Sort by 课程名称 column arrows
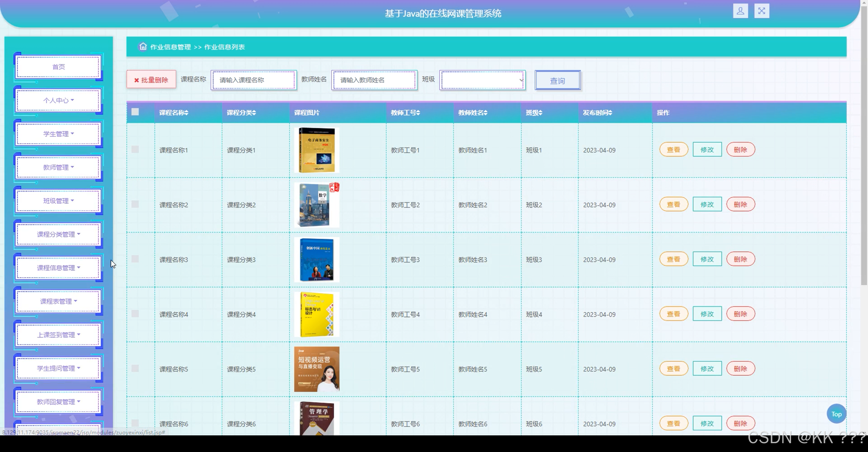This screenshot has width=868, height=452. click(x=186, y=113)
